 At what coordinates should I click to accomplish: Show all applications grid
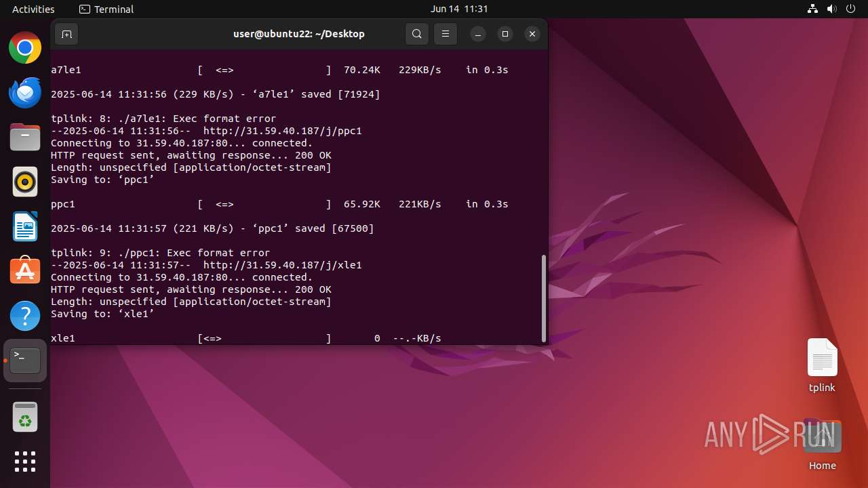(x=25, y=462)
